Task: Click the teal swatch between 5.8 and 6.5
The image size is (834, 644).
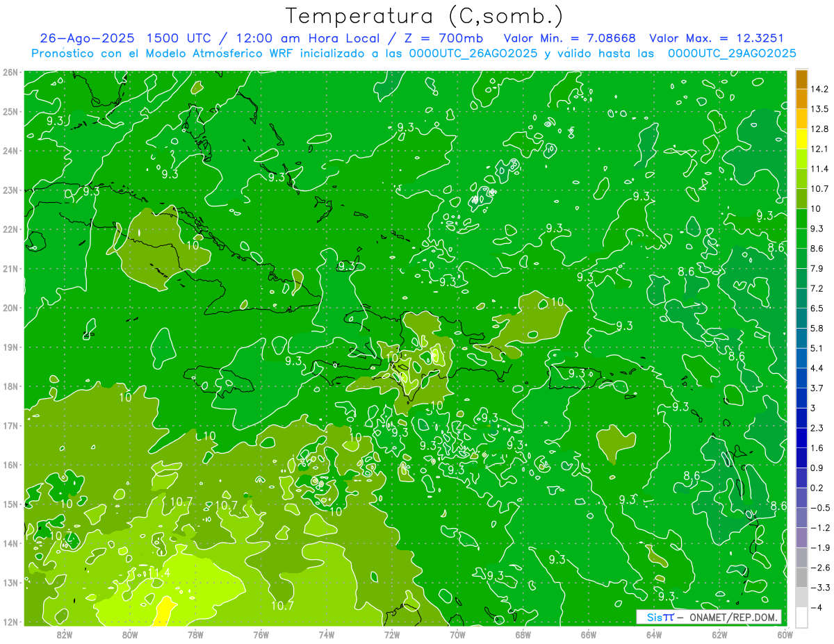Action: click(x=801, y=317)
